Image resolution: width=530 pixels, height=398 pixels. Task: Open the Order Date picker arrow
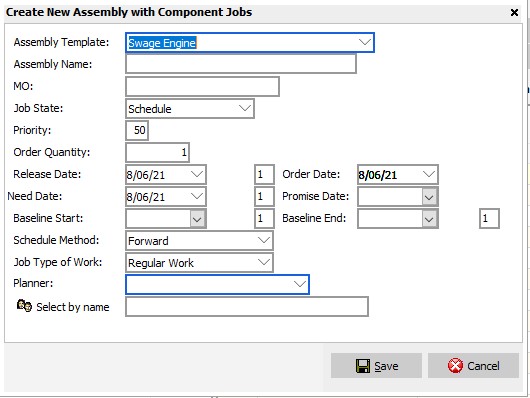pos(429,174)
